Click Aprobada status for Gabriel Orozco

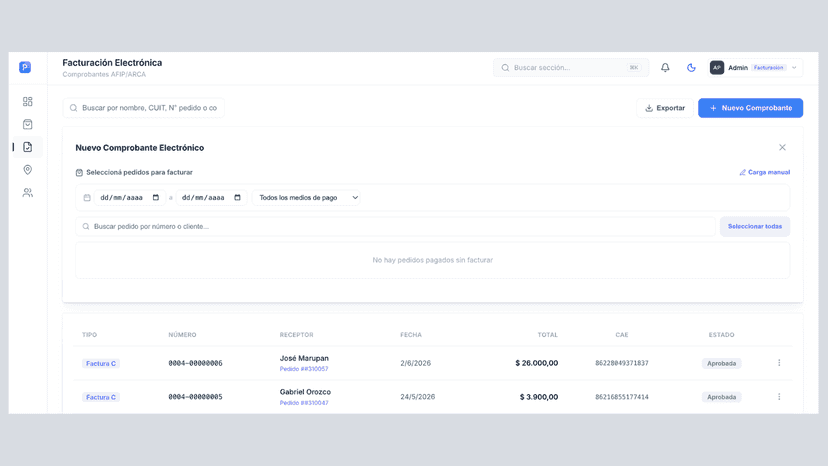point(721,397)
